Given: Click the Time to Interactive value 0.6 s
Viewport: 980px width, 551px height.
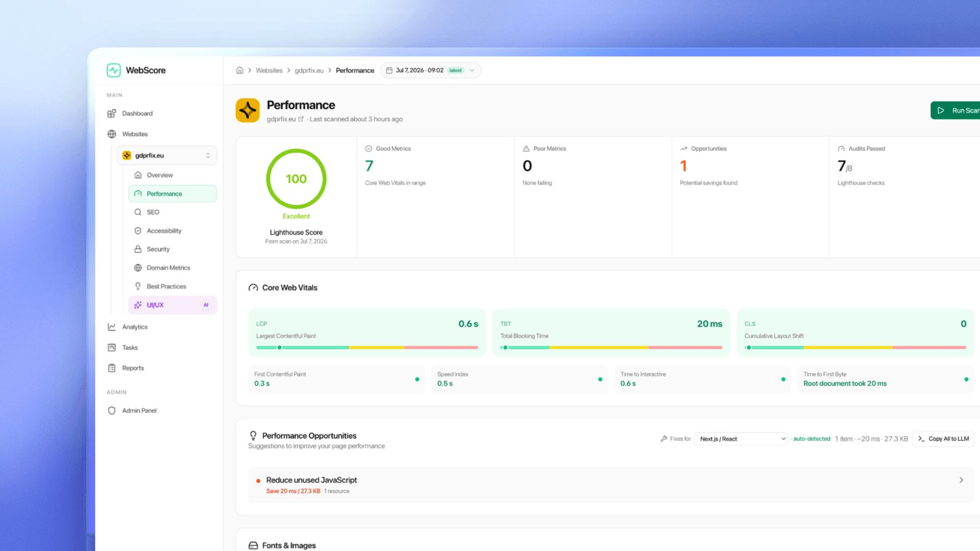Looking at the screenshot, I should 628,384.
